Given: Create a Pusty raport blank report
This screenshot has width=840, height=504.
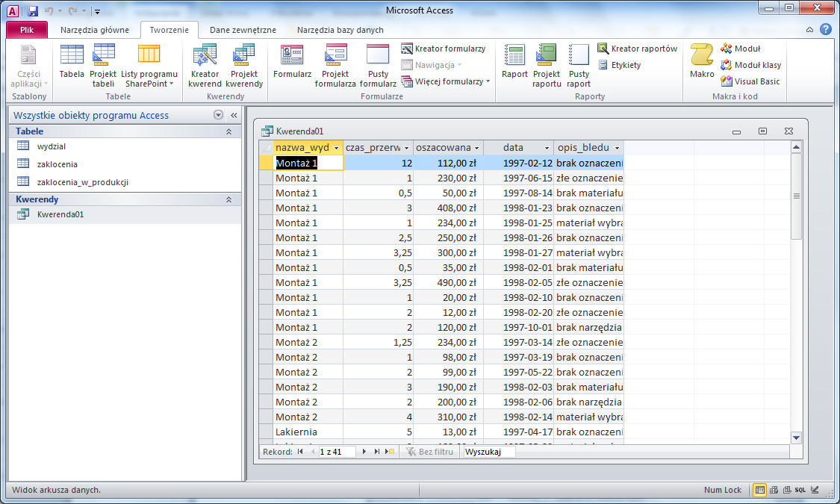Looking at the screenshot, I should pos(579,66).
